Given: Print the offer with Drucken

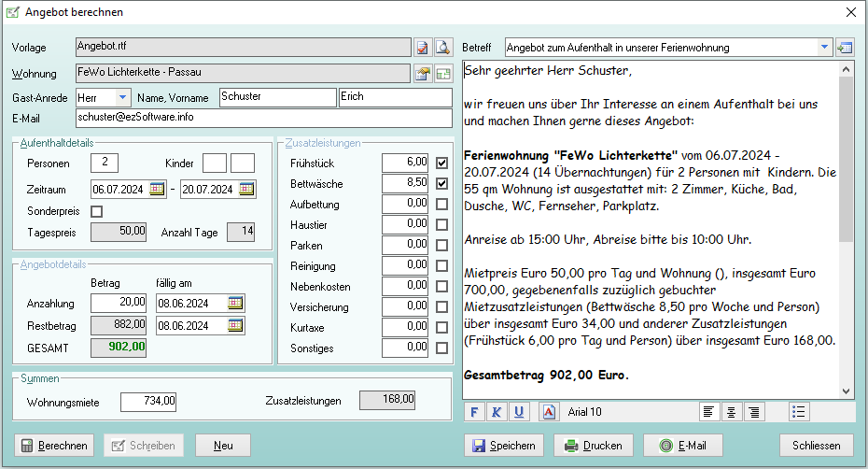Looking at the screenshot, I should point(594,445).
